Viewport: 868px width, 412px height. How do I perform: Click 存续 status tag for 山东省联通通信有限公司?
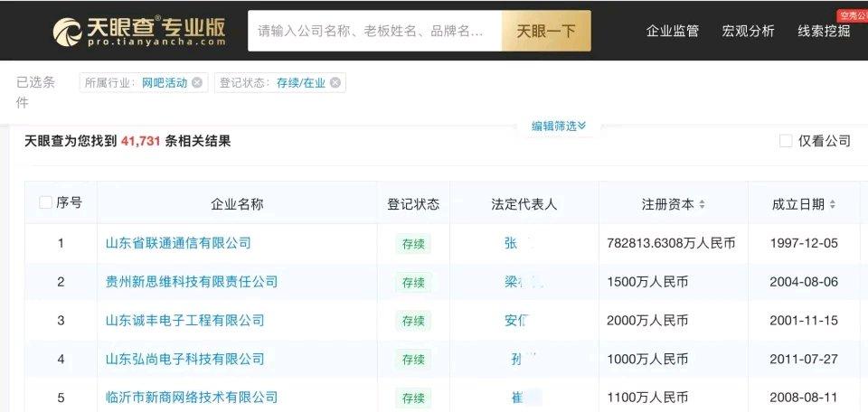[x=413, y=244]
